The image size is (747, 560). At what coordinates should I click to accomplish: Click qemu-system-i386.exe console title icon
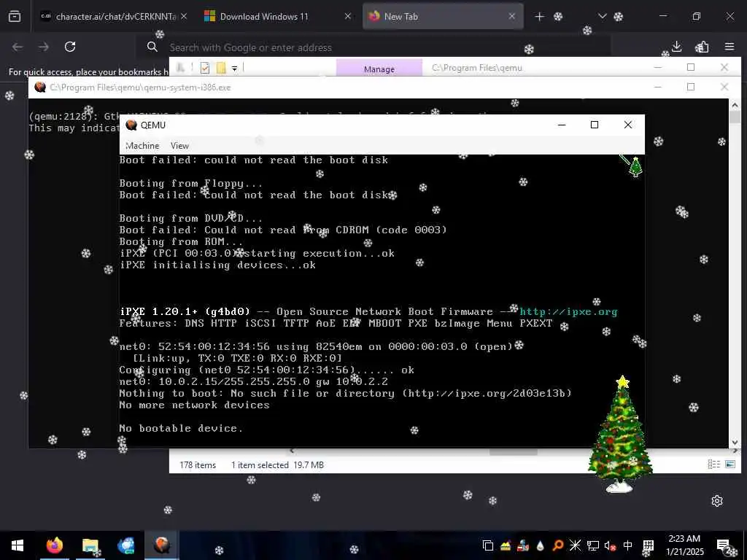tap(40, 87)
